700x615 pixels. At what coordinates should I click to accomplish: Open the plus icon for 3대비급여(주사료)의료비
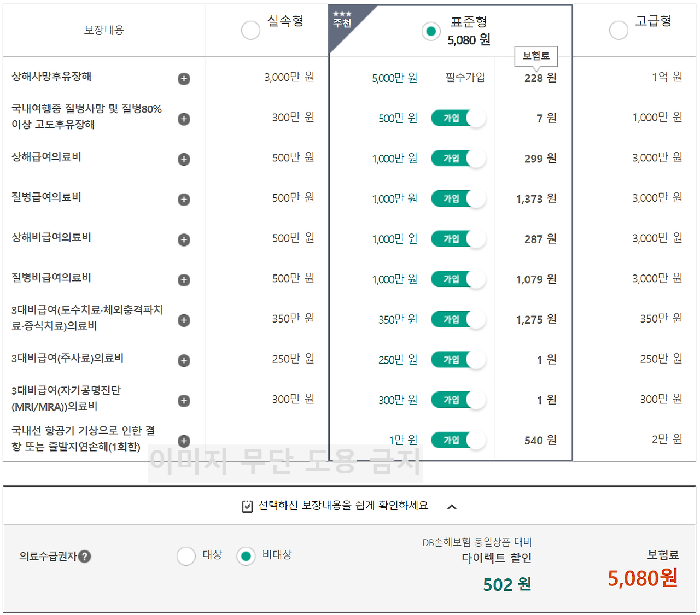(x=184, y=360)
